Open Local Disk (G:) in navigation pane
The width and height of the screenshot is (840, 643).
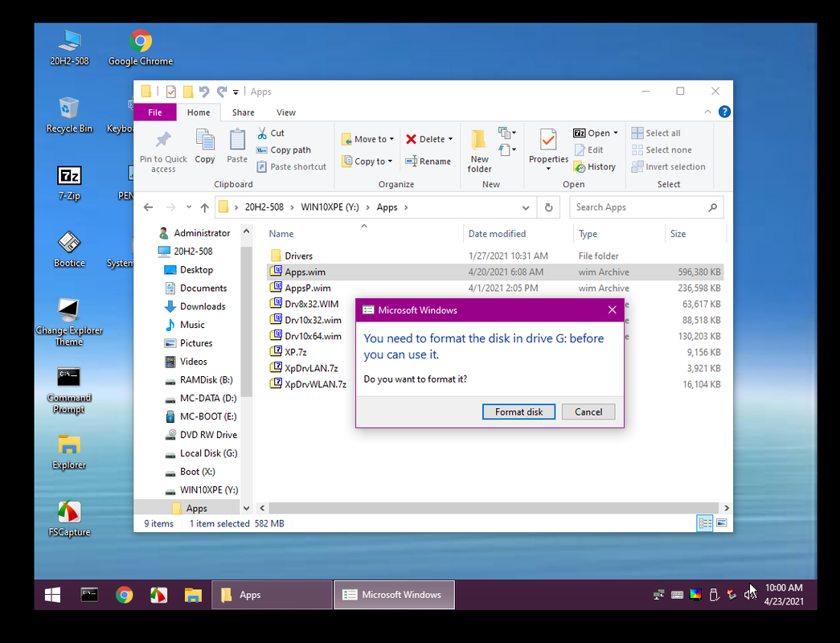(202, 453)
